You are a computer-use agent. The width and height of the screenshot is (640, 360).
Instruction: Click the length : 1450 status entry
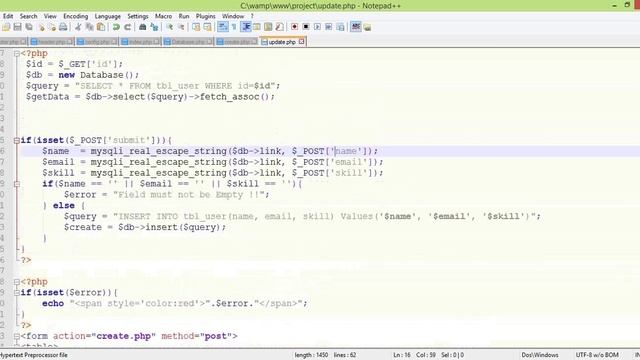311,355
